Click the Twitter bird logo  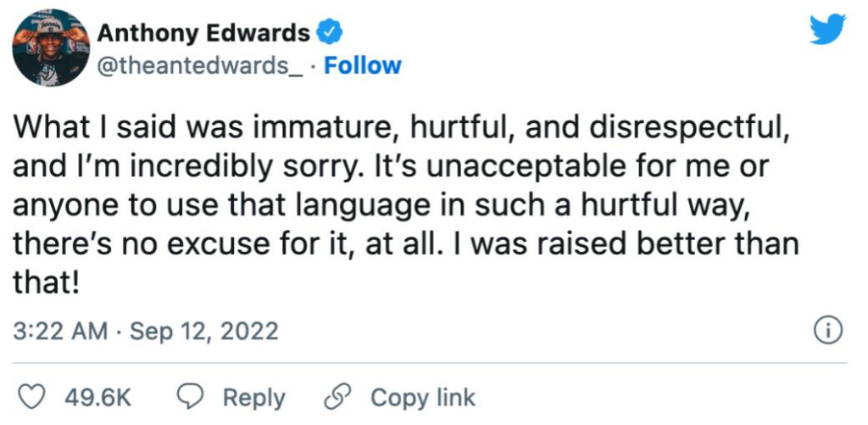click(827, 30)
